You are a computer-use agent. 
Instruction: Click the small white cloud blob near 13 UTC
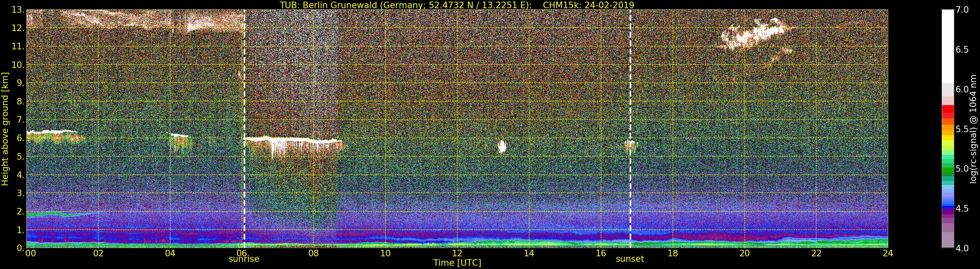[502, 146]
